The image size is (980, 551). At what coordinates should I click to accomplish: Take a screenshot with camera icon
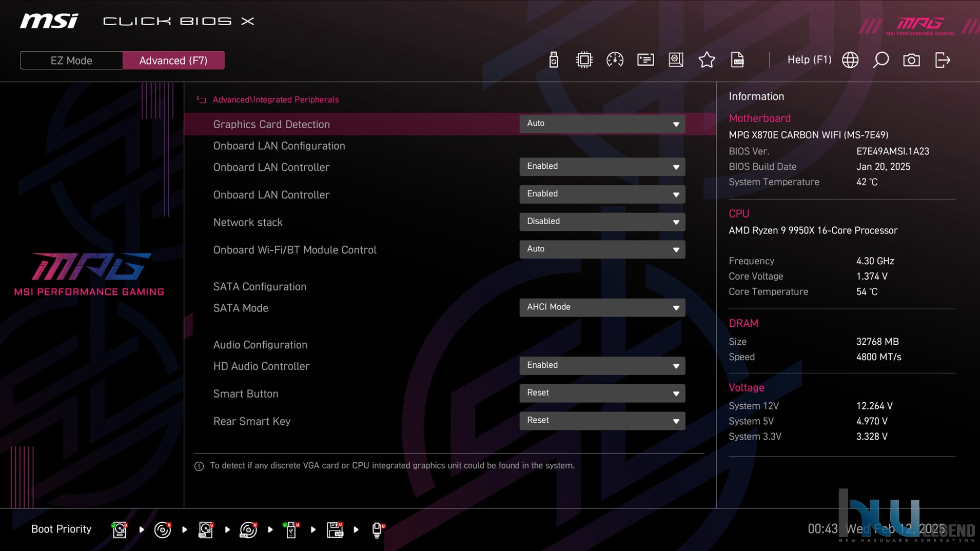pyautogui.click(x=911, y=60)
